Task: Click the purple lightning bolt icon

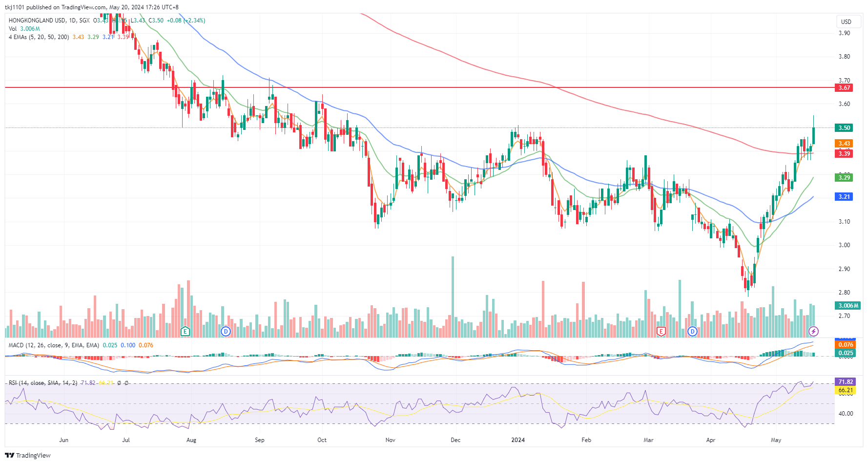Action: tap(813, 331)
